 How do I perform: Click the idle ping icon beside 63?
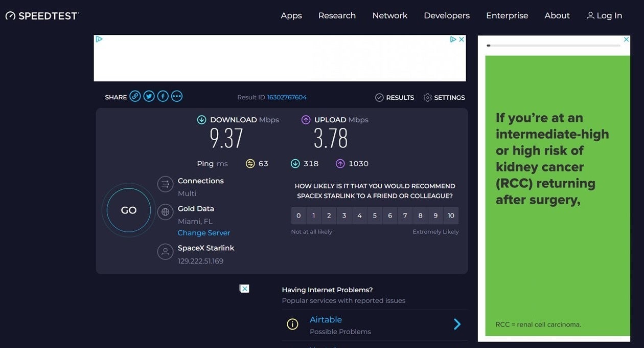tap(250, 164)
